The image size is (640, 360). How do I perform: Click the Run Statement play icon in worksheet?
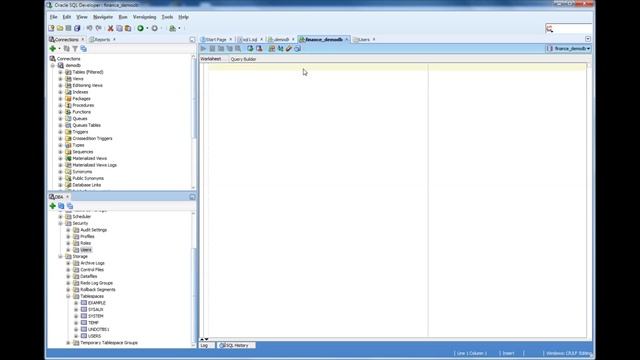pos(203,49)
